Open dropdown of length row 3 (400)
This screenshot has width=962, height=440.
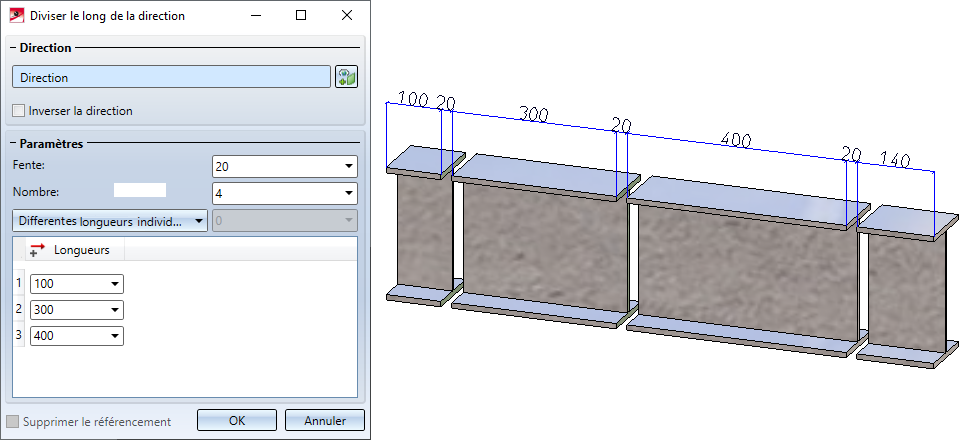[x=115, y=336]
